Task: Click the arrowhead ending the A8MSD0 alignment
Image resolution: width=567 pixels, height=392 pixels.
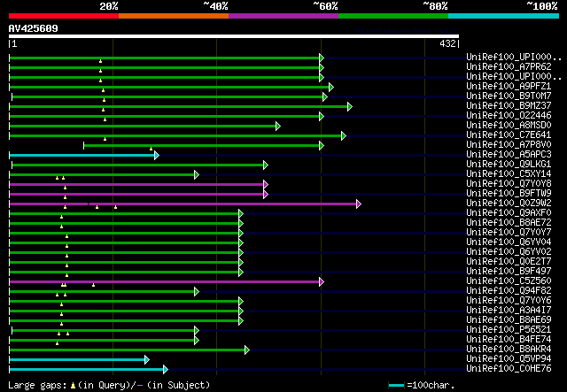Action: [277, 126]
